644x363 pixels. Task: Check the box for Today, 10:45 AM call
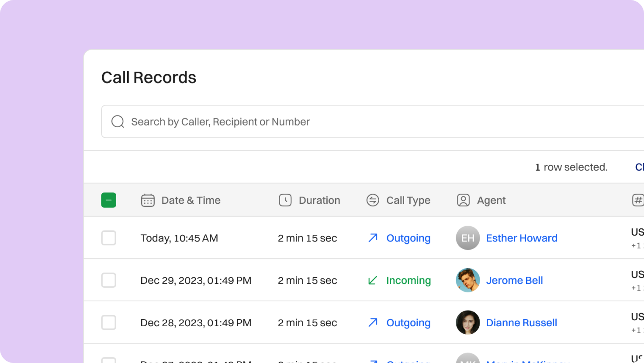click(x=108, y=238)
